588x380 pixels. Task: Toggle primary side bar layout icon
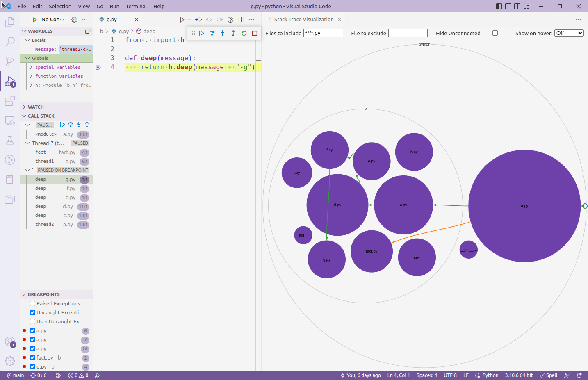point(499,6)
